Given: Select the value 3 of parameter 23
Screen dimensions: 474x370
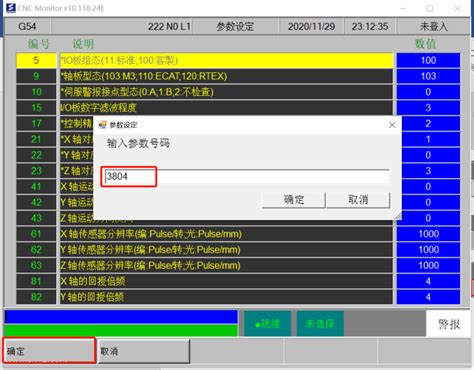Looking at the screenshot, I should pos(430,171).
